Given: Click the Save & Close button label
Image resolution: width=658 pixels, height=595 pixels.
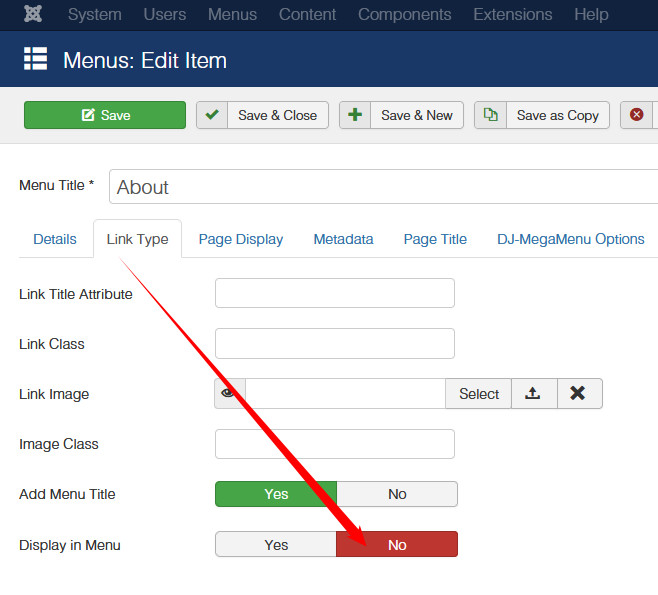Looking at the screenshot, I should click(277, 115).
